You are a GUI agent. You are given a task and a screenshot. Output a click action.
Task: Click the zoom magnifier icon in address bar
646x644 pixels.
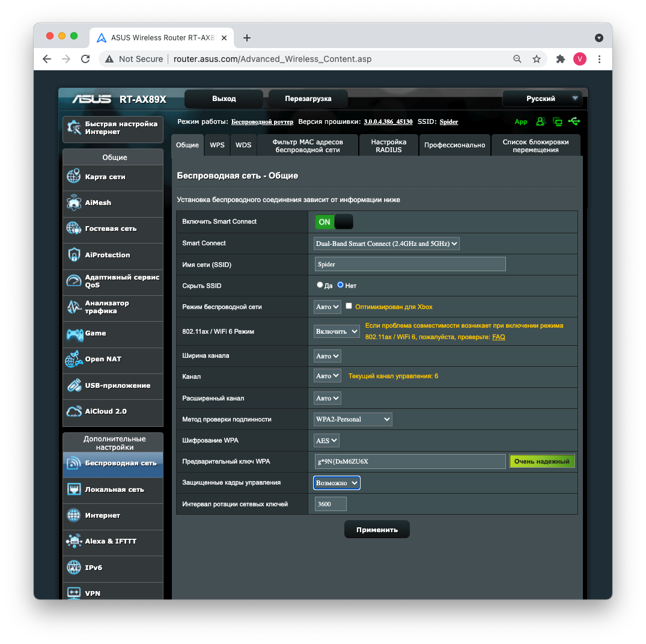pos(517,59)
